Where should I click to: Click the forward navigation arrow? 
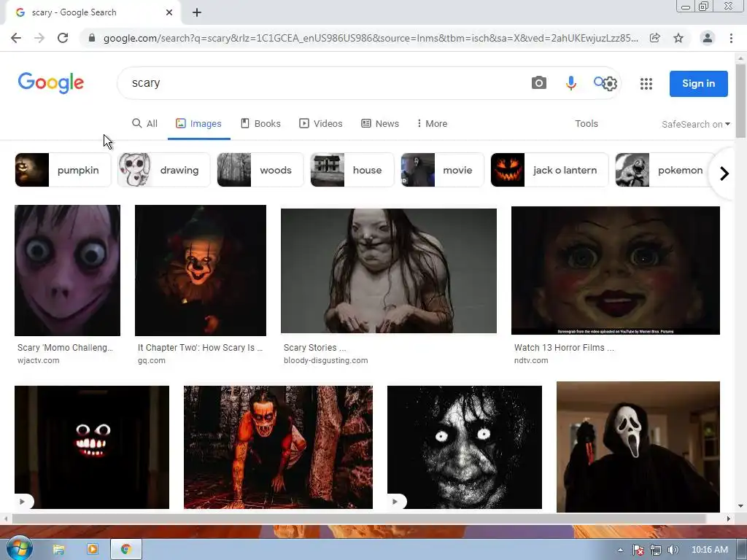(x=39, y=38)
